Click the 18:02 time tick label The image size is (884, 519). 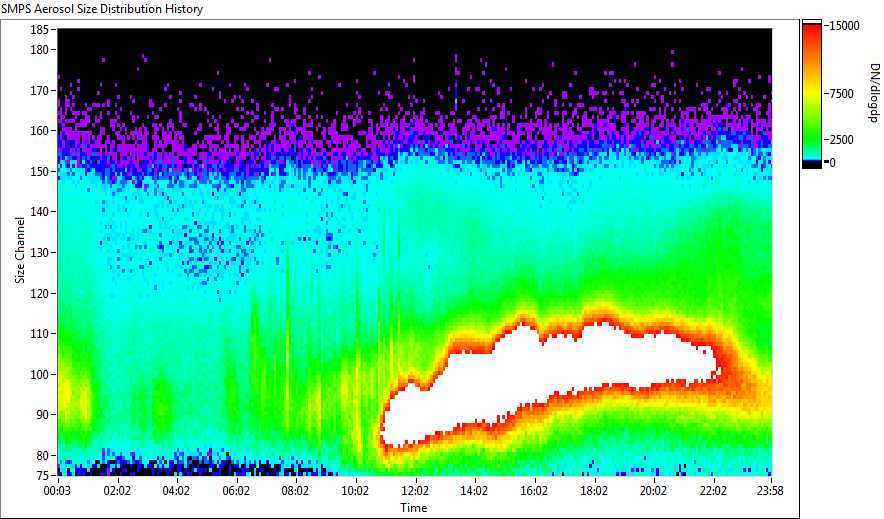coord(594,491)
